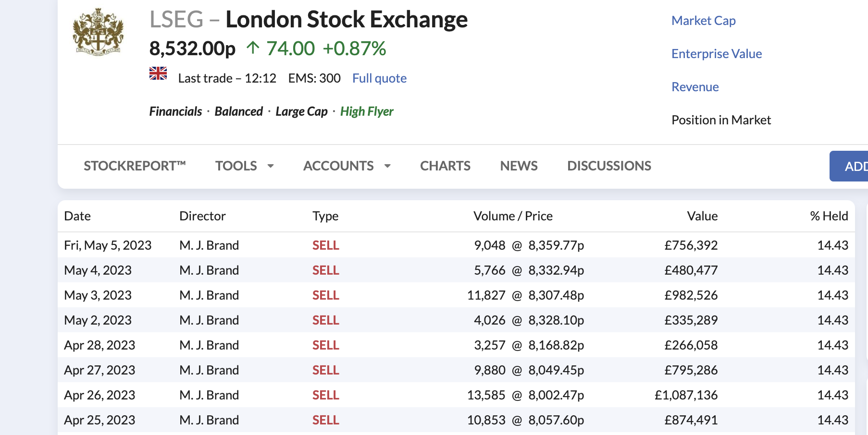868x435 pixels.
Task: Click the Last trade - 12:12 text
Action: tap(227, 78)
